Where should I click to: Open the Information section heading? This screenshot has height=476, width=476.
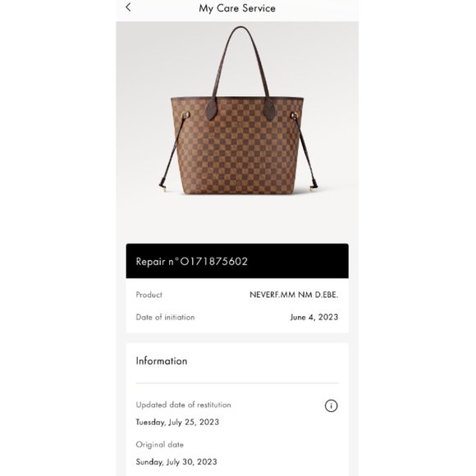pos(162,361)
